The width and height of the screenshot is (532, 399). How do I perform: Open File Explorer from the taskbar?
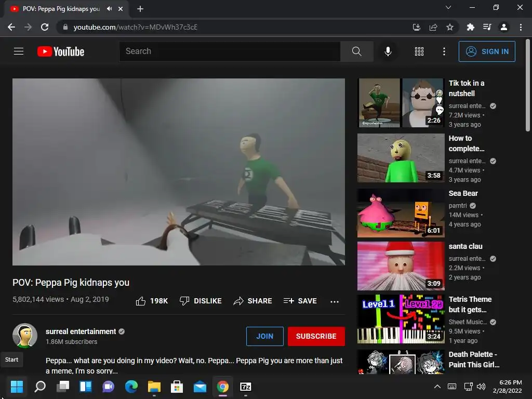click(x=154, y=387)
